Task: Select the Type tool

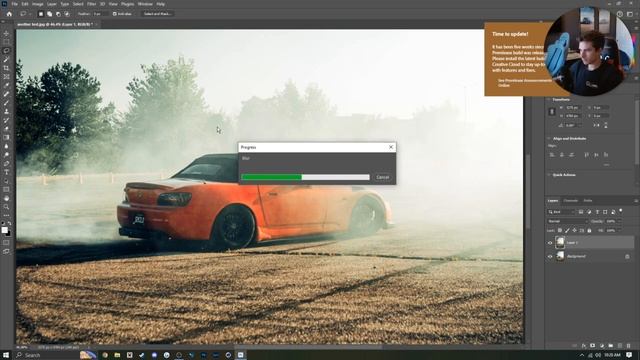Action: [x=6, y=172]
